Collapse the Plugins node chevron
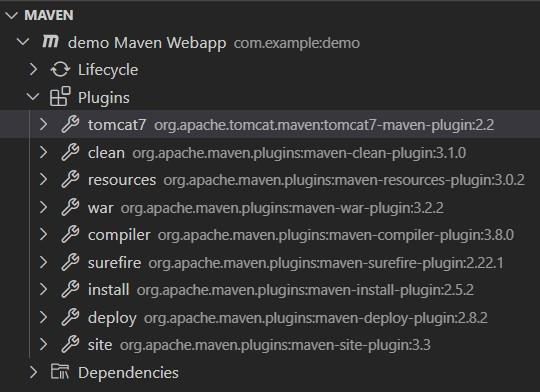 (x=33, y=97)
